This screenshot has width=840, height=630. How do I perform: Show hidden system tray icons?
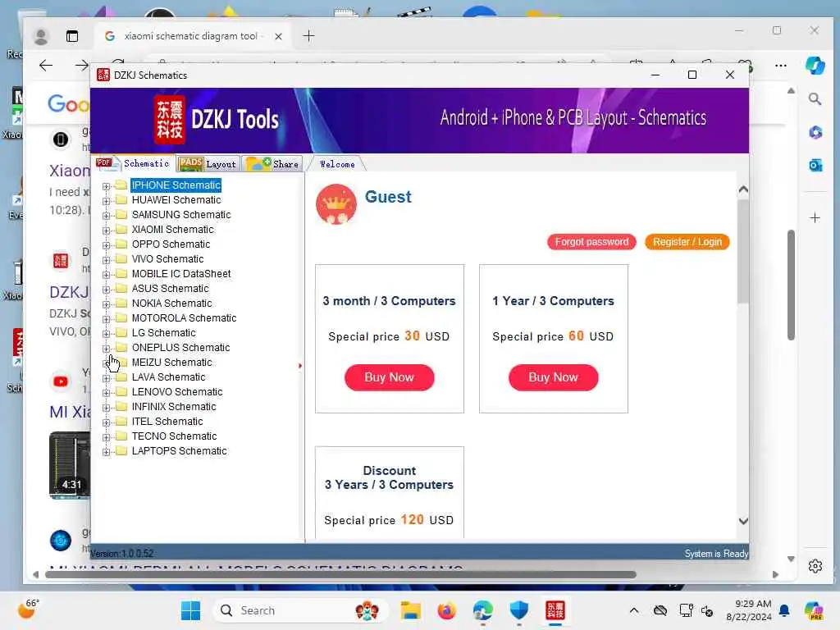pyautogui.click(x=634, y=610)
